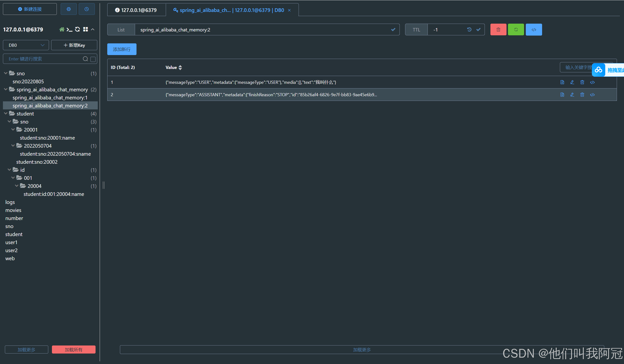Open the command log clock icon

pyautogui.click(x=87, y=9)
